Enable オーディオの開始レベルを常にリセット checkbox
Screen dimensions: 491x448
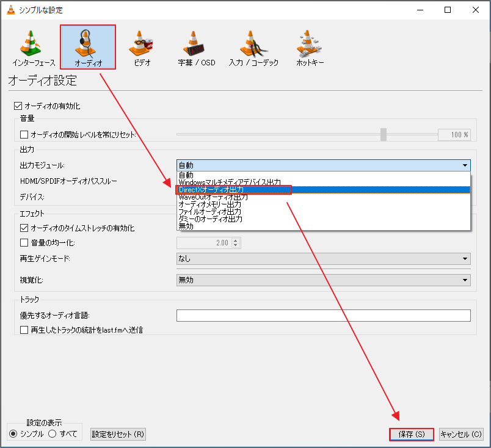tap(24, 135)
